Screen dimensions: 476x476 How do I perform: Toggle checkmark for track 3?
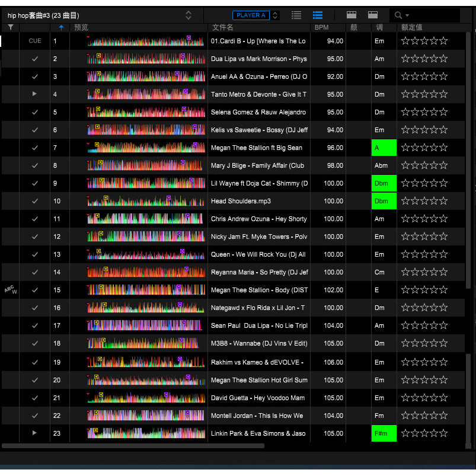pos(35,76)
